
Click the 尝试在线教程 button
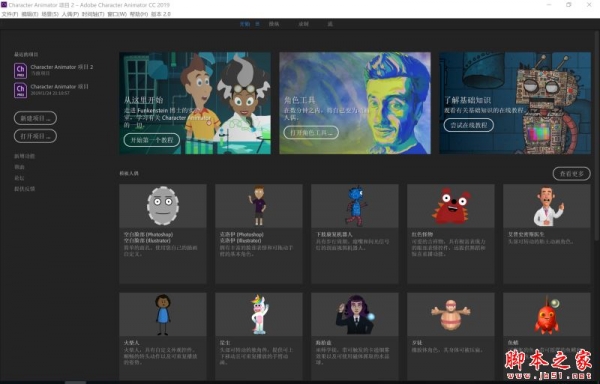coord(469,125)
